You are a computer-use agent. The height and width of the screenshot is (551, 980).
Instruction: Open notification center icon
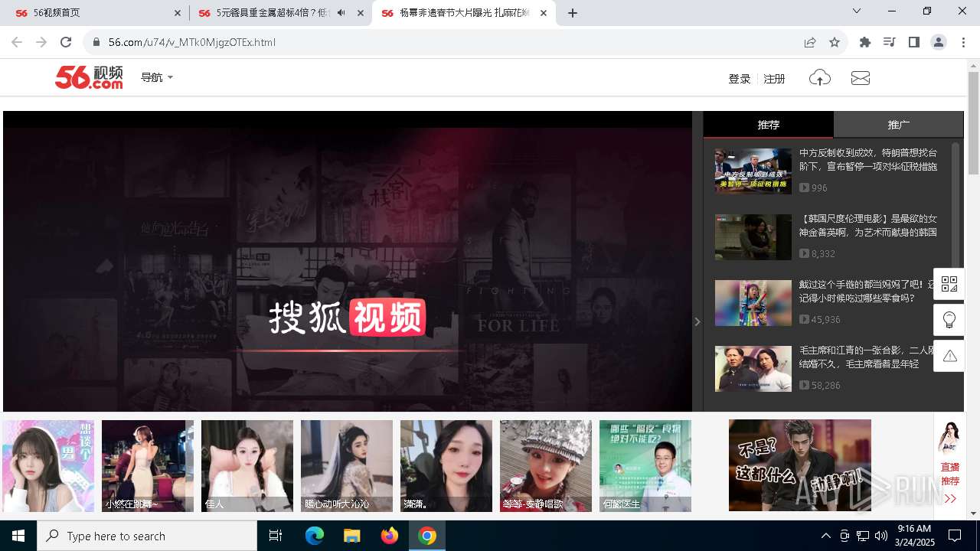[x=955, y=536]
